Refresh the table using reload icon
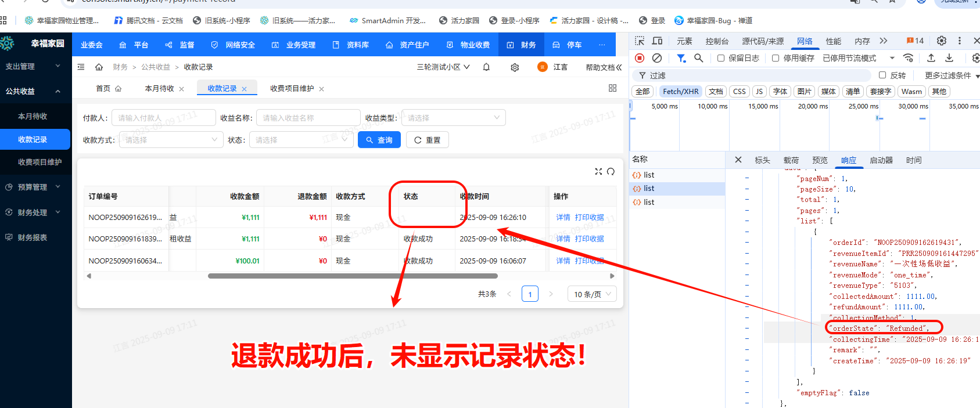The image size is (980, 408). (611, 172)
